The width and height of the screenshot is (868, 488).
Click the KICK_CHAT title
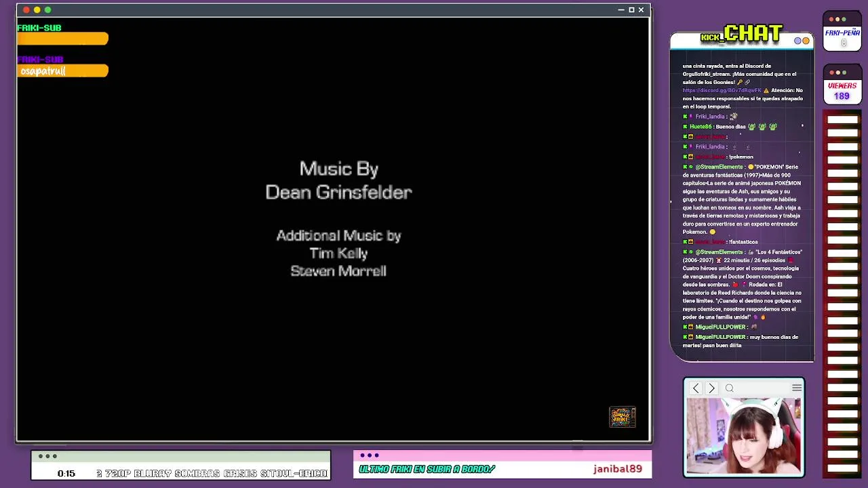pyautogui.click(x=742, y=34)
